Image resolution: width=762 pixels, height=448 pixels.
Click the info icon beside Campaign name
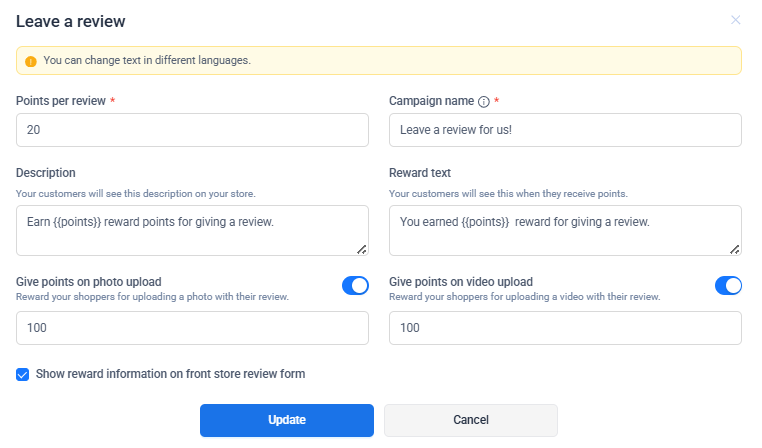pyautogui.click(x=483, y=102)
